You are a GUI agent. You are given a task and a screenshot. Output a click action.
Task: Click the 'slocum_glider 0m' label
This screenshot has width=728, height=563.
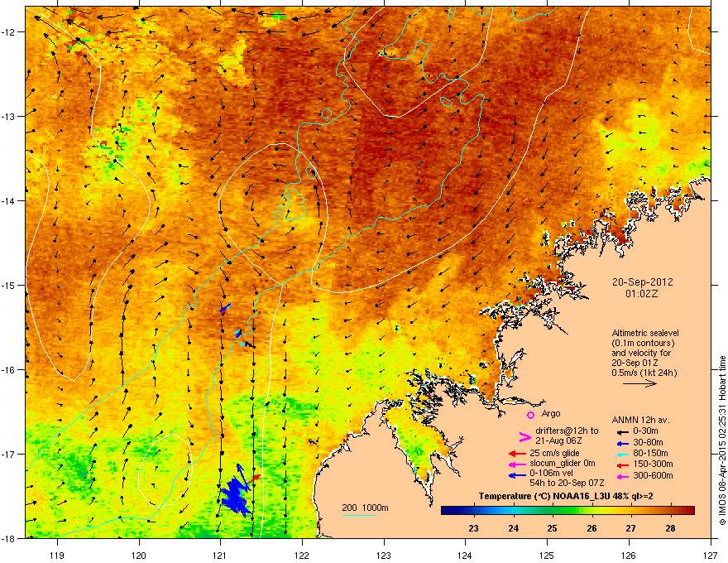pyautogui.click(x=563, y=464)
